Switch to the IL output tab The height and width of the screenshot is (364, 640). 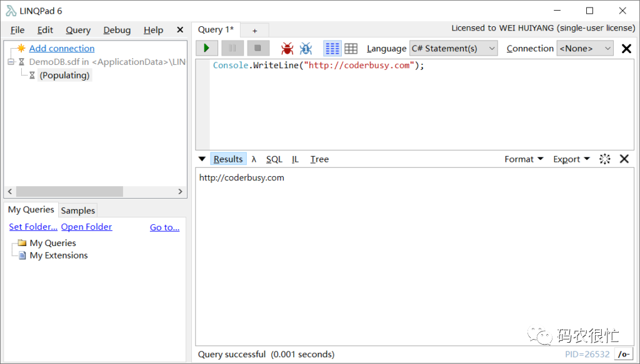tap(295, 159)
